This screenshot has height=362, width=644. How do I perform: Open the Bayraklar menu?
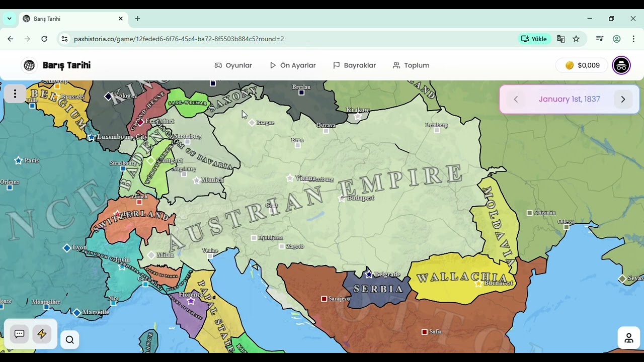[354, 65]
